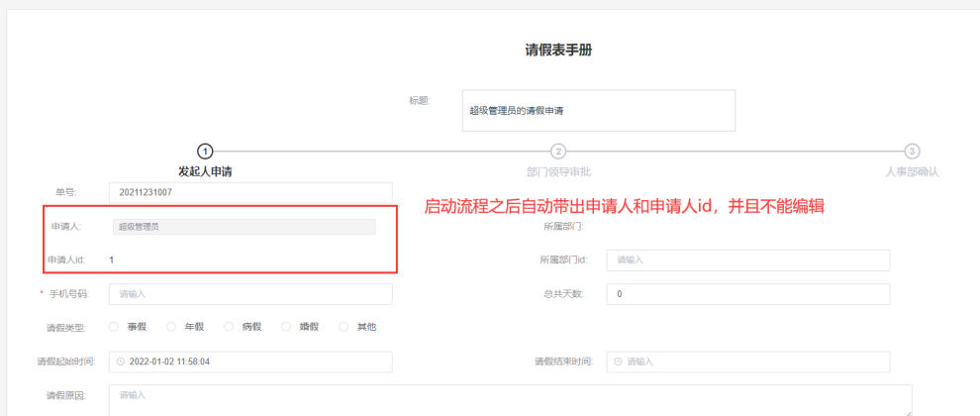Click the disabled 申请人 field

(x=244, y=227)
